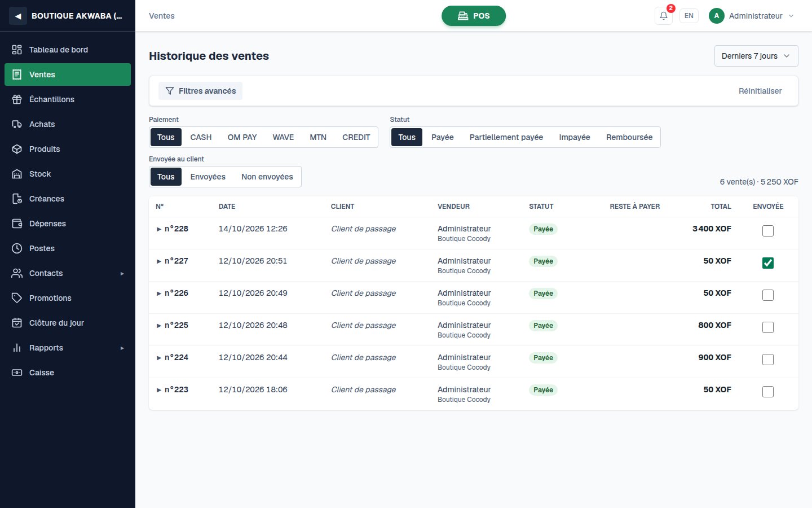
Task: Select the Partiellement payée status filter
Action: pyautogui.click(x=506, y=137)
